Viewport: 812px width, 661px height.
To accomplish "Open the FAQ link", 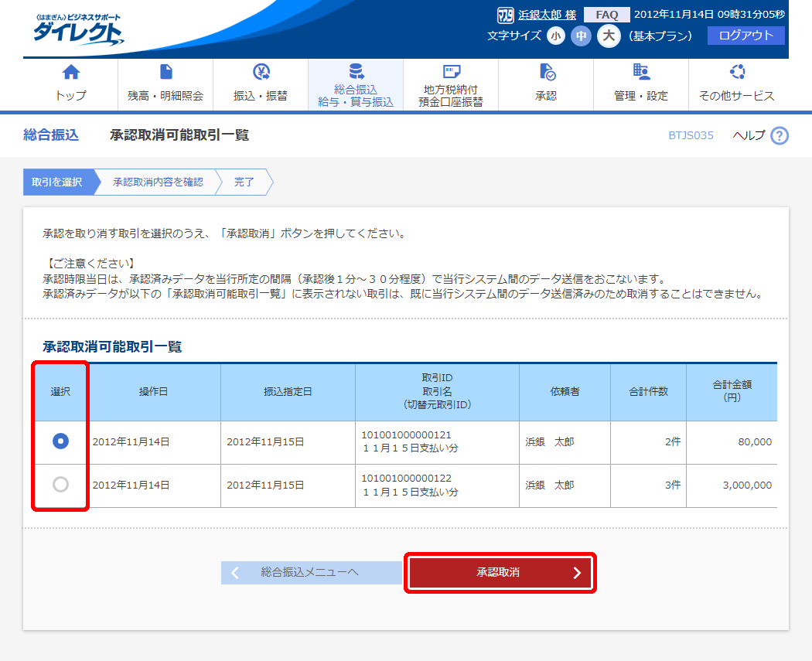I will click(606, 15).
